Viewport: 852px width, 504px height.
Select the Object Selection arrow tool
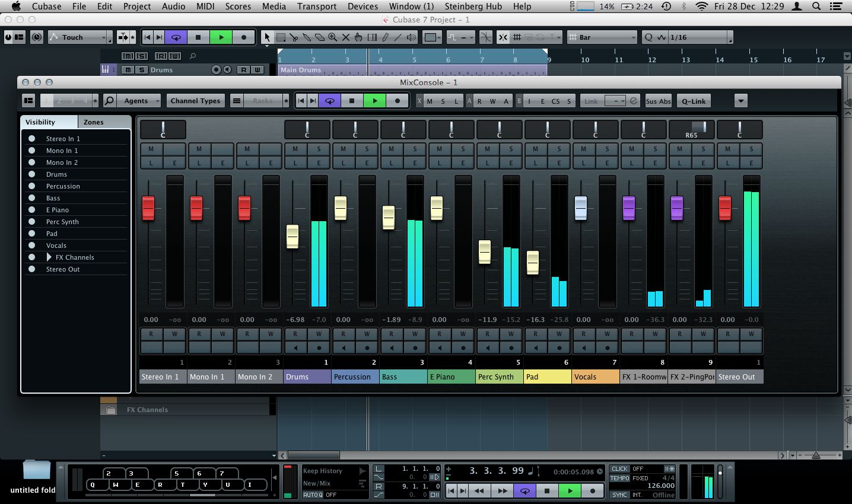click(267, 37)
